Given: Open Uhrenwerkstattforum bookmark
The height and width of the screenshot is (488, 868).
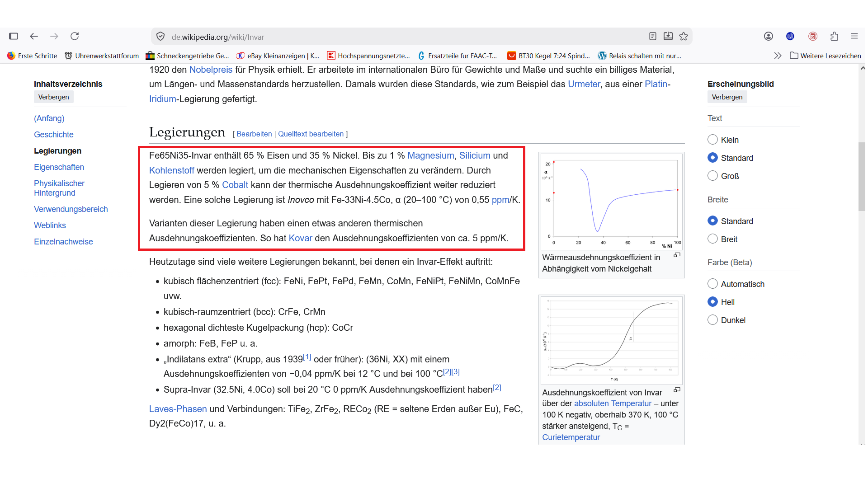Looking at the screenshot, I should 102,56.
